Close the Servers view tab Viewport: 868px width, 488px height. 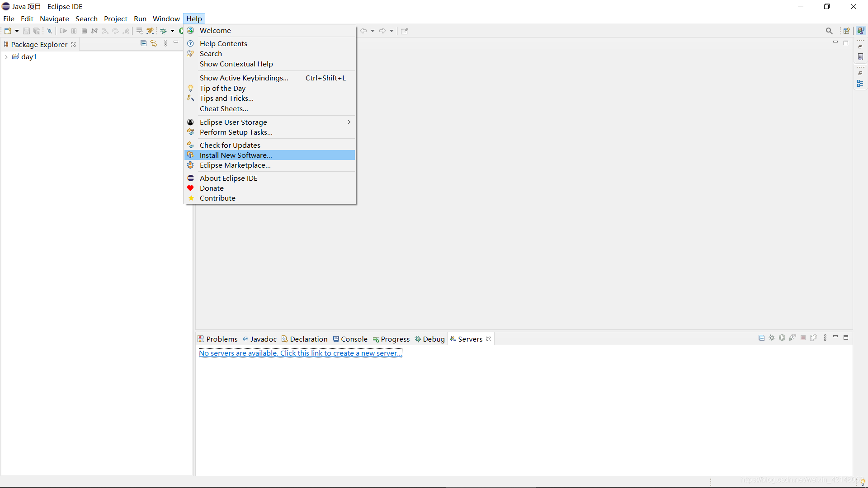(488, 339)
